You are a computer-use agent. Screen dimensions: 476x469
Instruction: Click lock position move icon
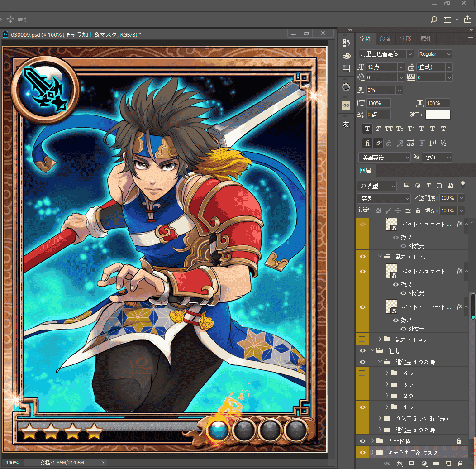click(x=398, y=211)
